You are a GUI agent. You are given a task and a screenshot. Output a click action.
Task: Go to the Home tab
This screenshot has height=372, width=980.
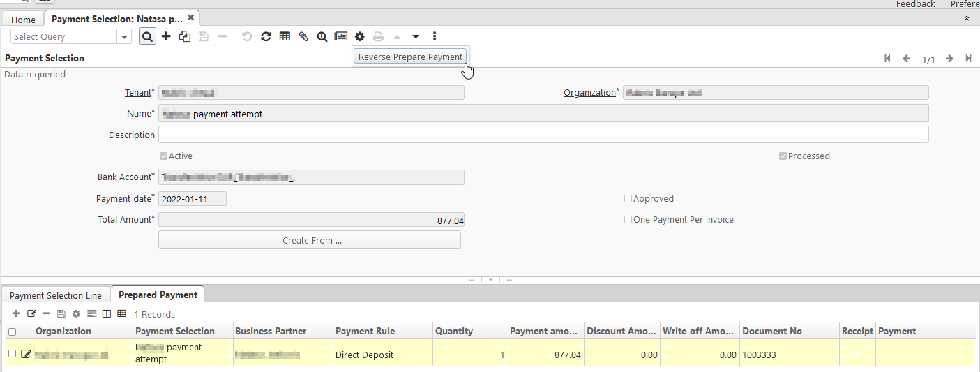click(23, 20)
